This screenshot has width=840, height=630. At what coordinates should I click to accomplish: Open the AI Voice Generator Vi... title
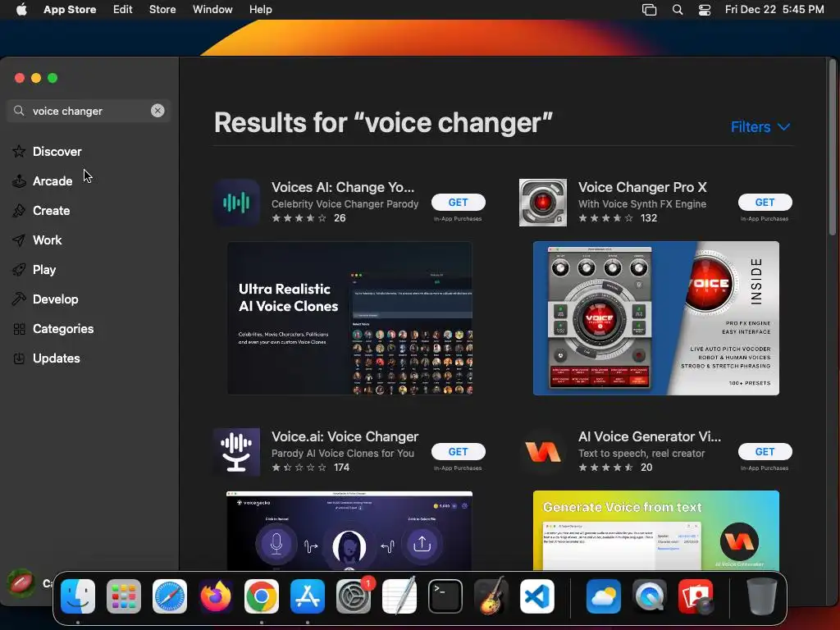650,436
